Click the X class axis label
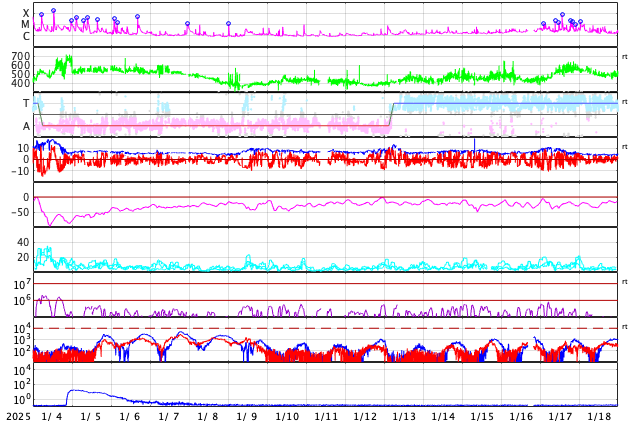This screenshot has height=424, width=634. click(x=26, y=13)
